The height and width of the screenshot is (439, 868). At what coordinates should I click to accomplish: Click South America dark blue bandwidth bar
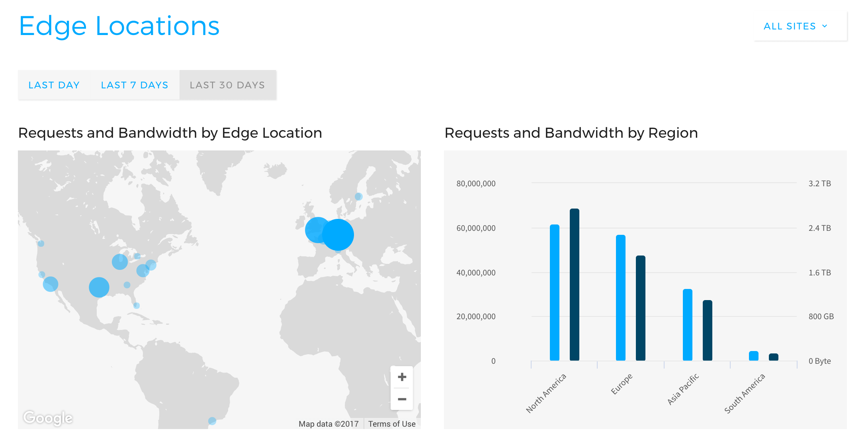click(x=774, y=357)
